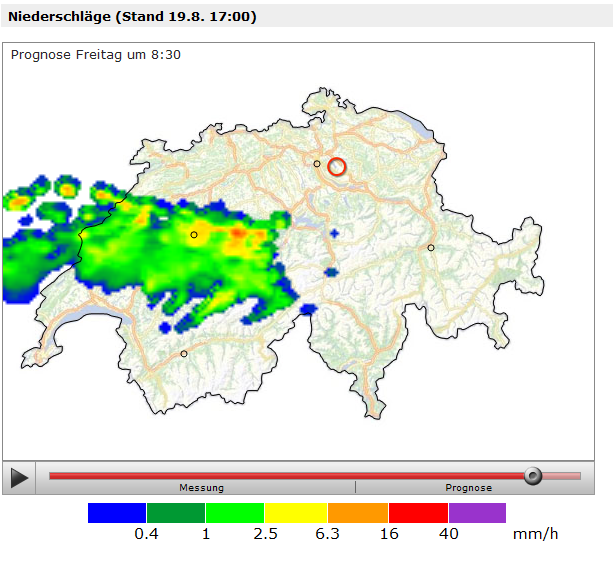Click the Niederschläge header title
The image size is (613, 575).
pos(132,17)
